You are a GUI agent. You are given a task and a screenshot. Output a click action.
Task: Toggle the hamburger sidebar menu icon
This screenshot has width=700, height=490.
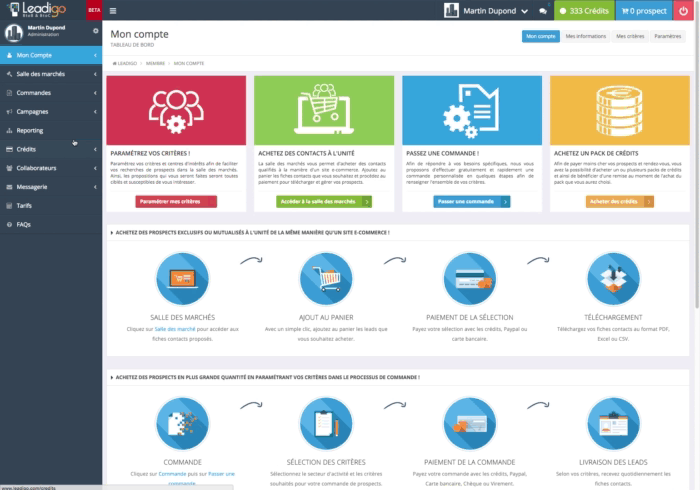point(113,11)
